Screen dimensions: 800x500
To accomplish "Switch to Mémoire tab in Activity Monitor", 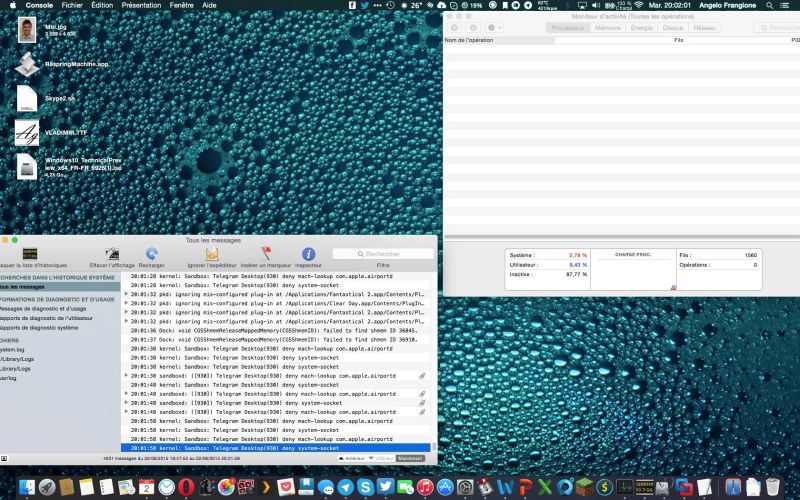I will click(608, 28).
